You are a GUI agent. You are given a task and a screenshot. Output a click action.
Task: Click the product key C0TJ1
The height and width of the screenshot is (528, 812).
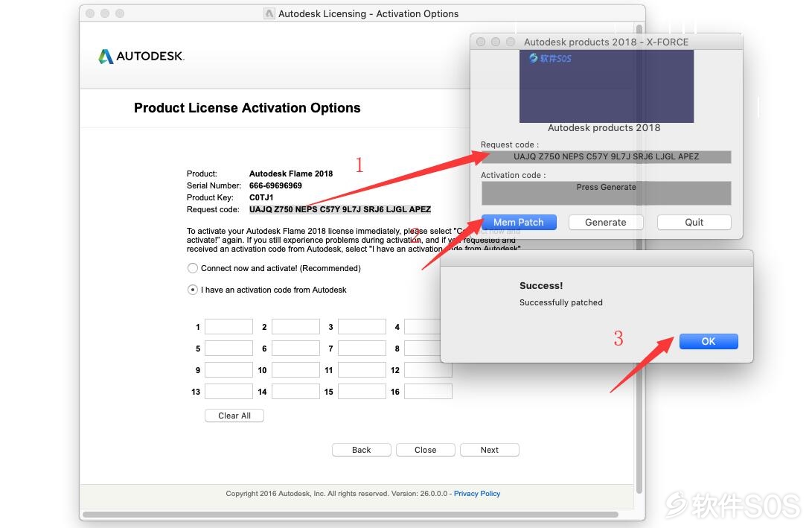261,197
